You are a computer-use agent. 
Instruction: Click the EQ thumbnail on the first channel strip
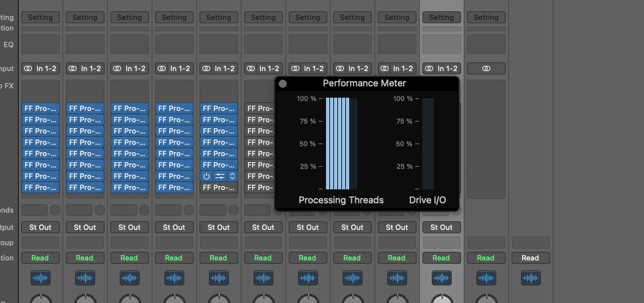(40, 45)
